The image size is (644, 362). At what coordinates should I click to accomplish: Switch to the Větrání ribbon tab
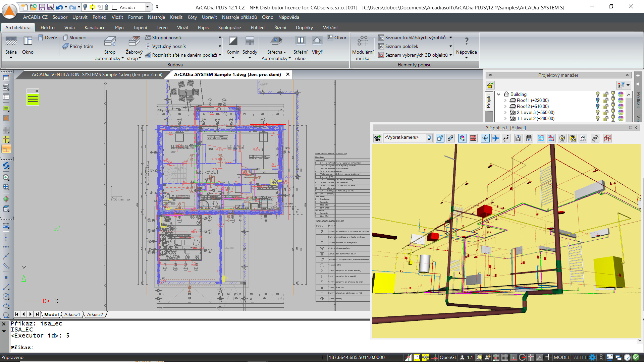pos(330,27)
